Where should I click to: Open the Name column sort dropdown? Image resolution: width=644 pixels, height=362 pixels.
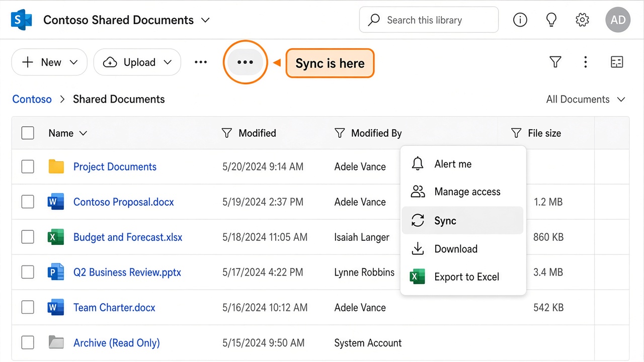[83, 133]
